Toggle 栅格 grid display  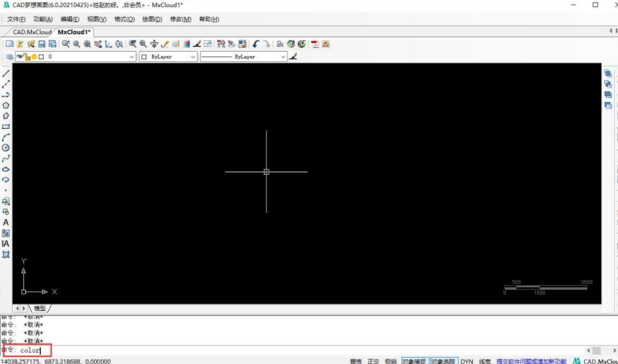coord(355,361)
